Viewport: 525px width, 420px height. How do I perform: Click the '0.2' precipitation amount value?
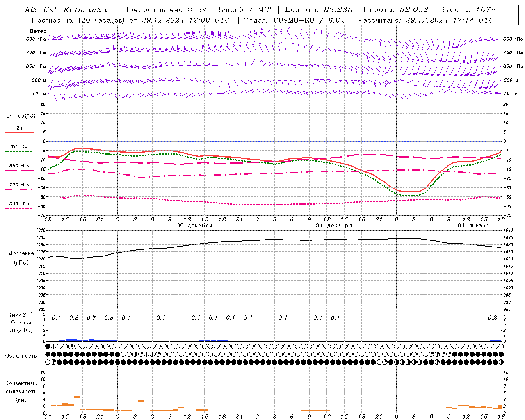coord(492,318)
